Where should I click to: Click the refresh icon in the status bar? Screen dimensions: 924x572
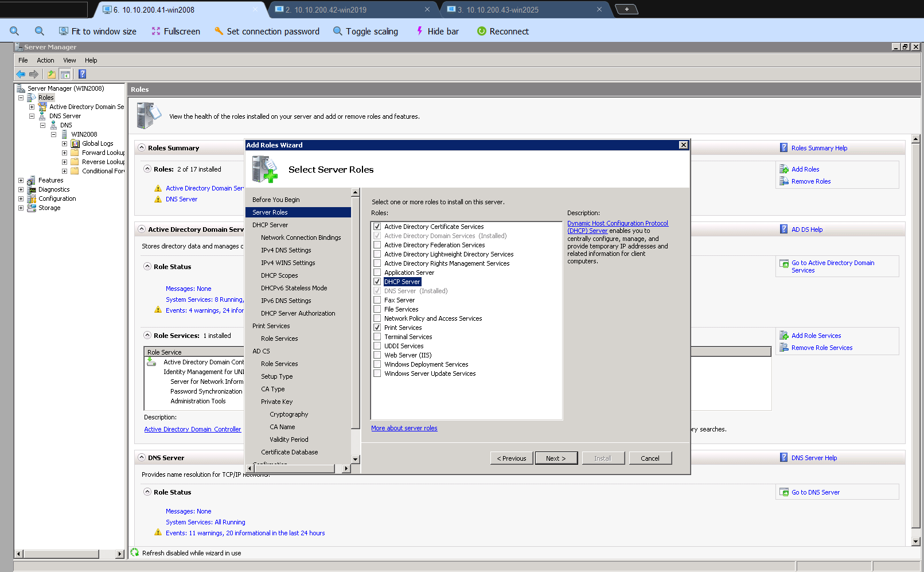135,552
